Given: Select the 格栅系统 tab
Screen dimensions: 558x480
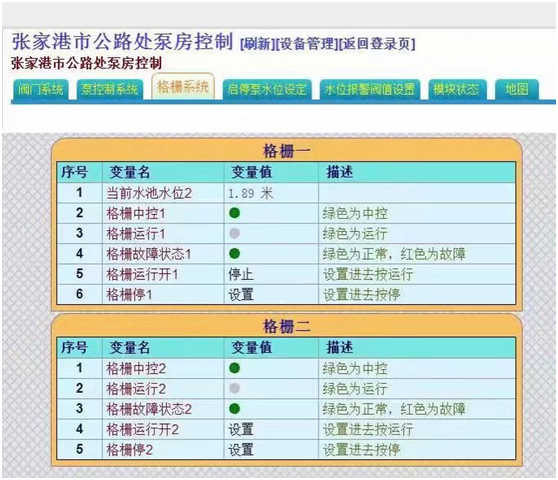Looking at the screenshot, I should (x=183, y=86).
